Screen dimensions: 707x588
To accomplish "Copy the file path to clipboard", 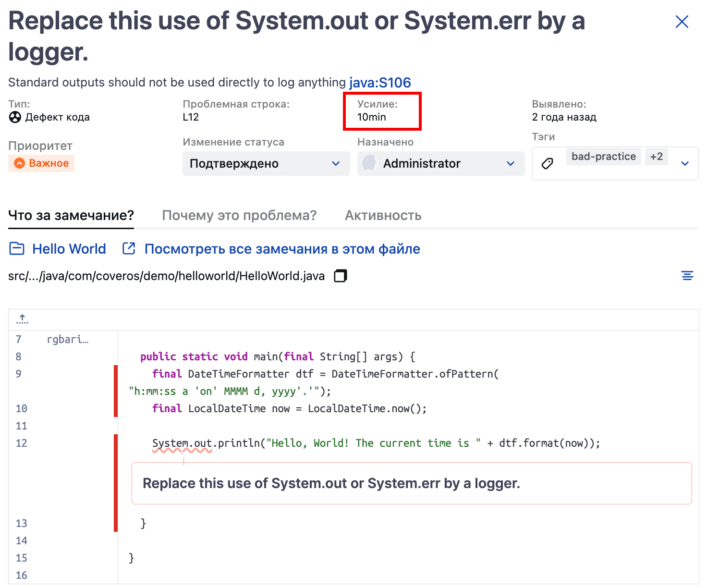I will point(341,276).
